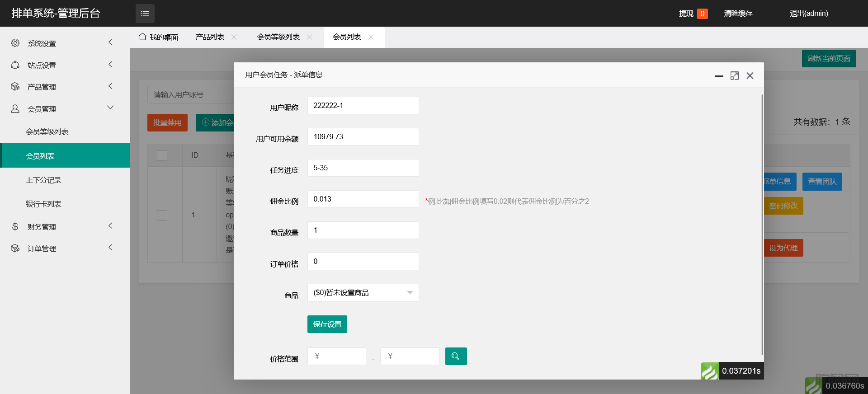Switch to the product list tab

coord(210,37)
